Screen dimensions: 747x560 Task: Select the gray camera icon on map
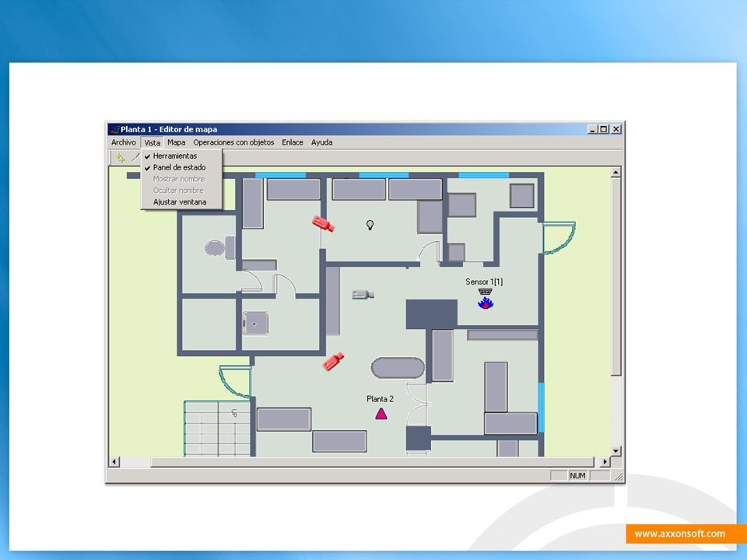click(363, 295)
